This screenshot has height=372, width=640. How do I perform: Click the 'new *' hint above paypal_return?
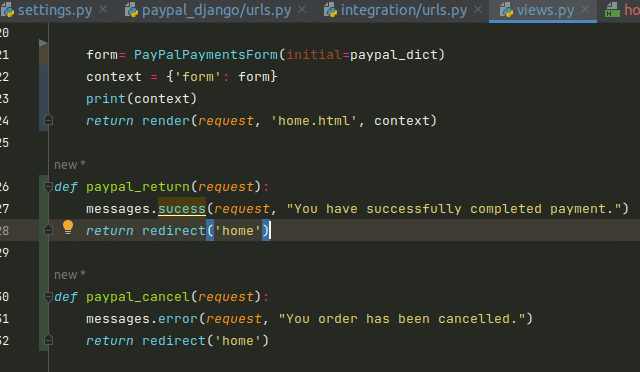[x=70, y=165]
